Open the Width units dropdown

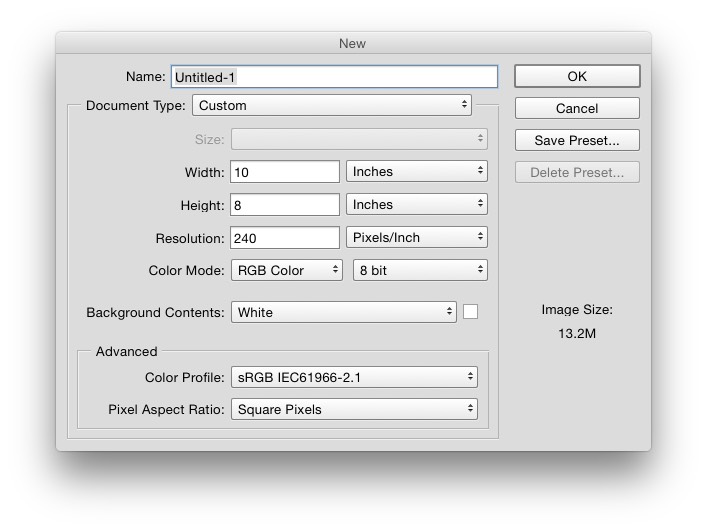(417, 171)
